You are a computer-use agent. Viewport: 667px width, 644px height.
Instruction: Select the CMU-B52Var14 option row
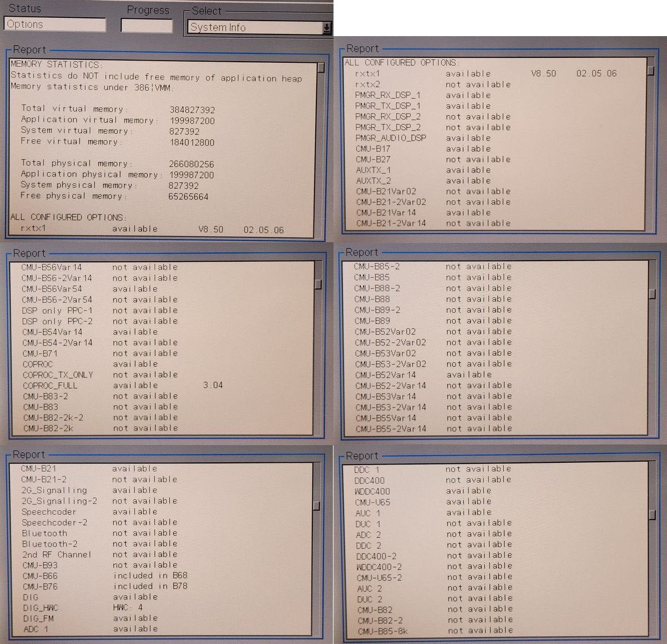[423, 375]
